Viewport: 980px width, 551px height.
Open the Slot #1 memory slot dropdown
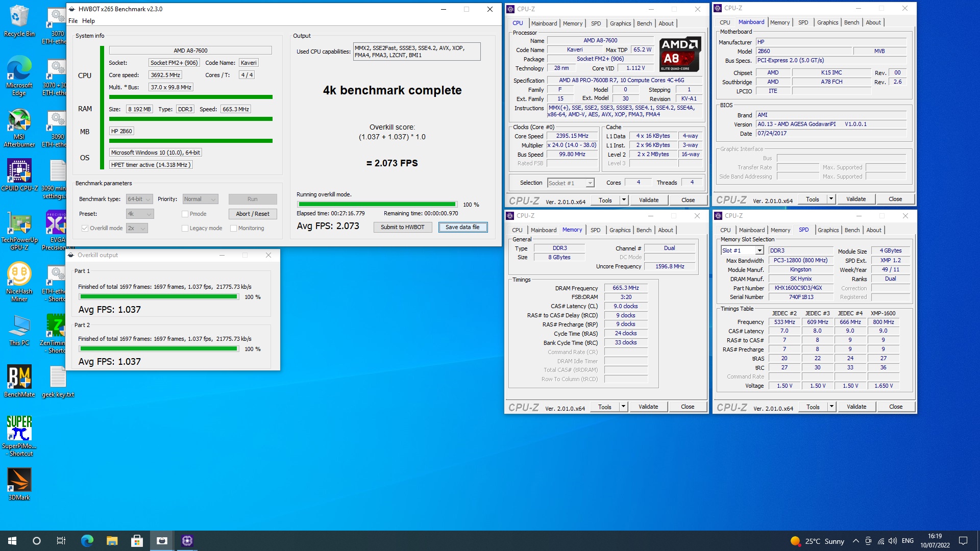click(742, 251)
